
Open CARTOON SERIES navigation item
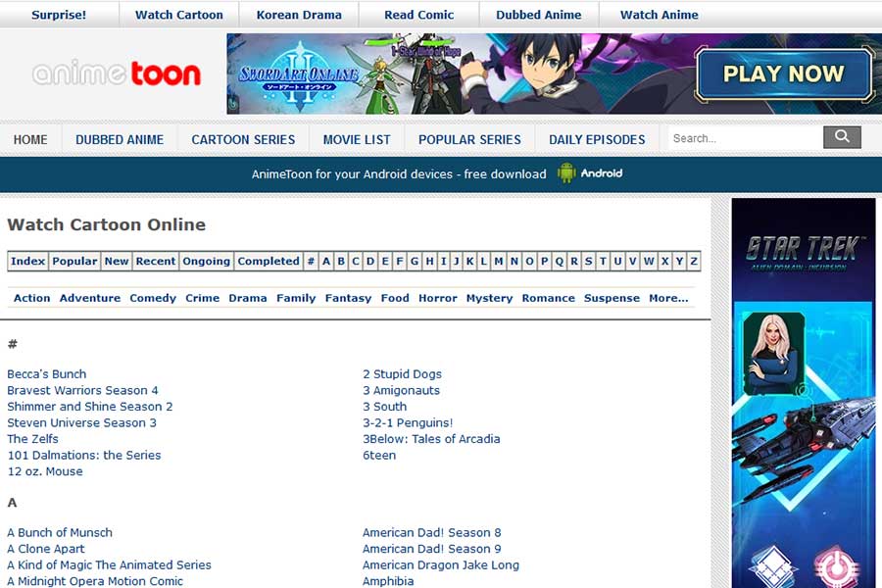(243, 139)
